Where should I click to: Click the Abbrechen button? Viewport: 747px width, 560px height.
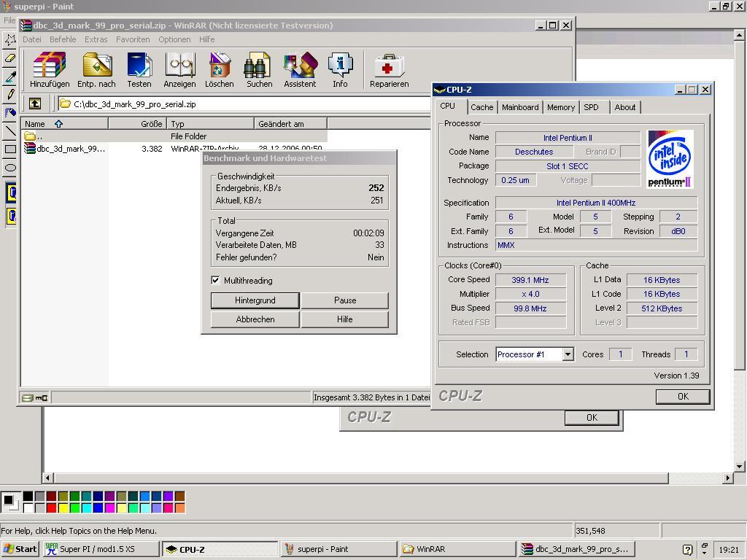coord(255,319)
